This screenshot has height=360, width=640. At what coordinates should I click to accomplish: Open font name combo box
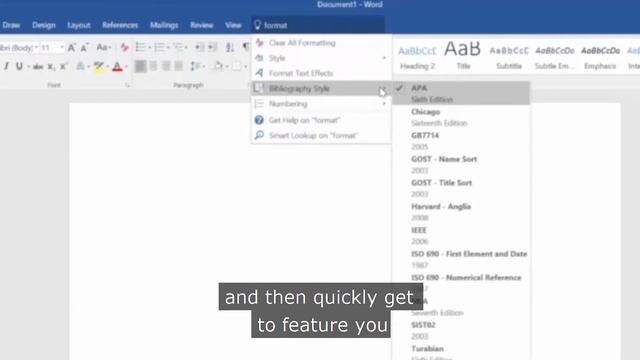(18, 48)
